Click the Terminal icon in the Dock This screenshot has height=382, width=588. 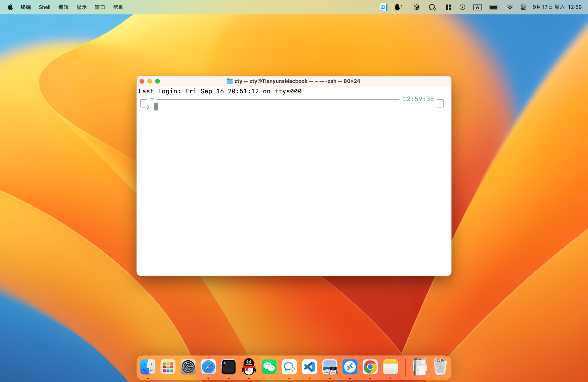229,367
